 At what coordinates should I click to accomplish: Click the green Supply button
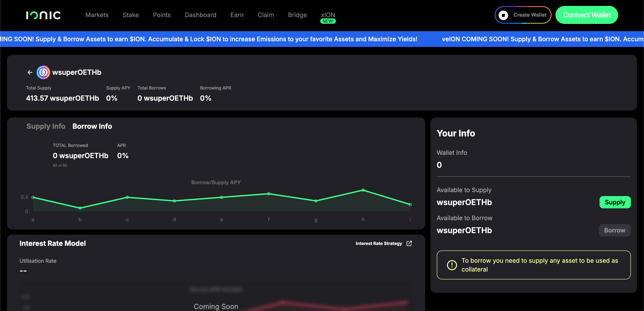pyautogui.click(x=615, y=202)
